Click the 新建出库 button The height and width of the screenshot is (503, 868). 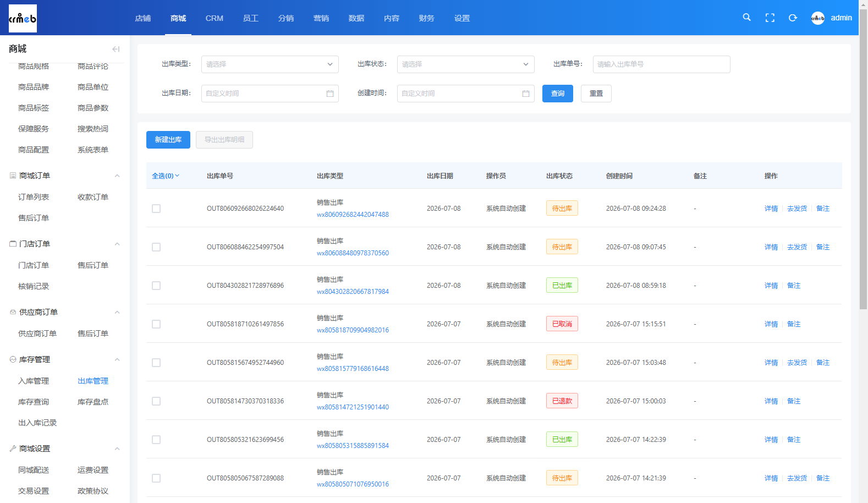(x=168, y=140)
